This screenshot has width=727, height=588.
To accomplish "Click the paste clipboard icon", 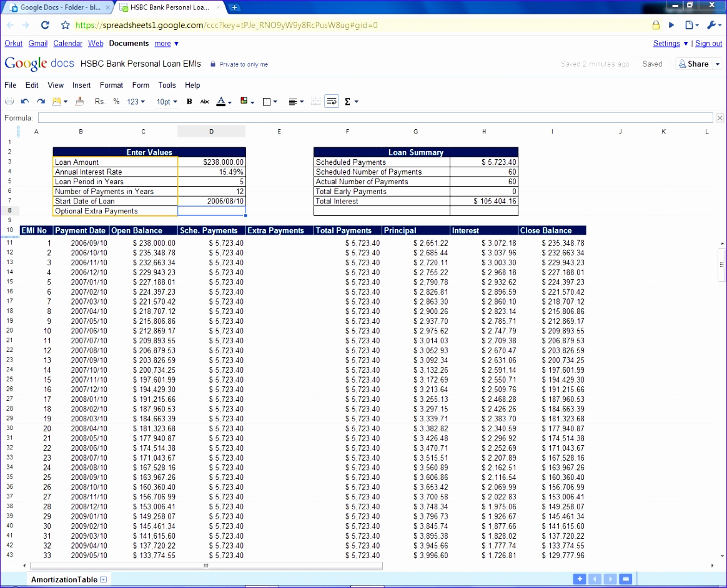I will tap(57, 102).
